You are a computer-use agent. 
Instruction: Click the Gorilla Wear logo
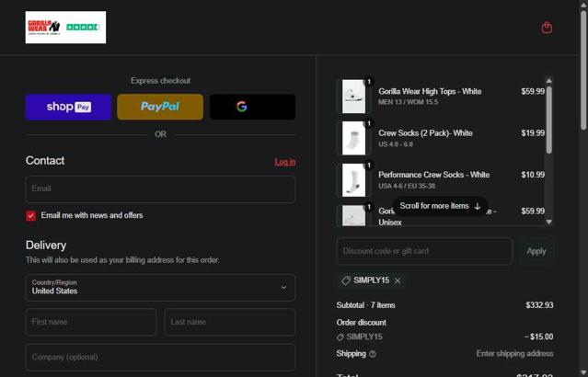tap(65, 28)
